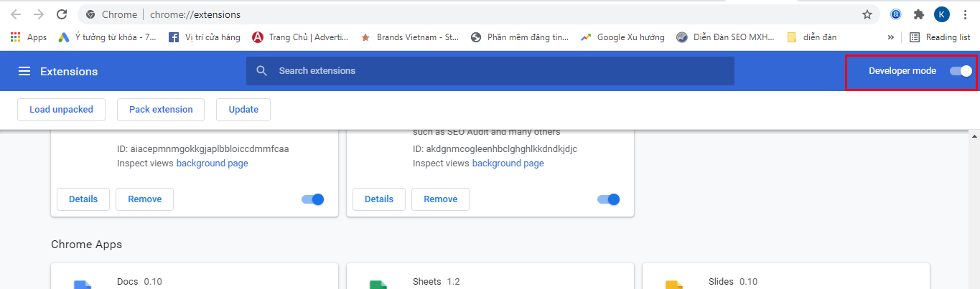Click Load unpacked button

[61, 110]
